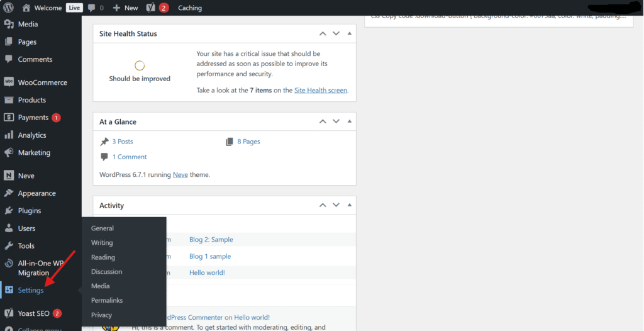Click the WordPress logo icon in admin bar
644x331 pixels.
[8, 8]
